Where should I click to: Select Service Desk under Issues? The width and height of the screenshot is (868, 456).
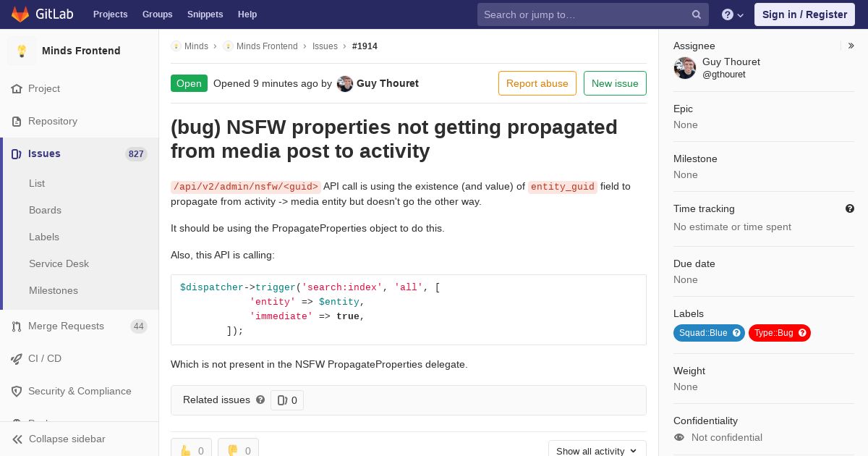(59, 263)
